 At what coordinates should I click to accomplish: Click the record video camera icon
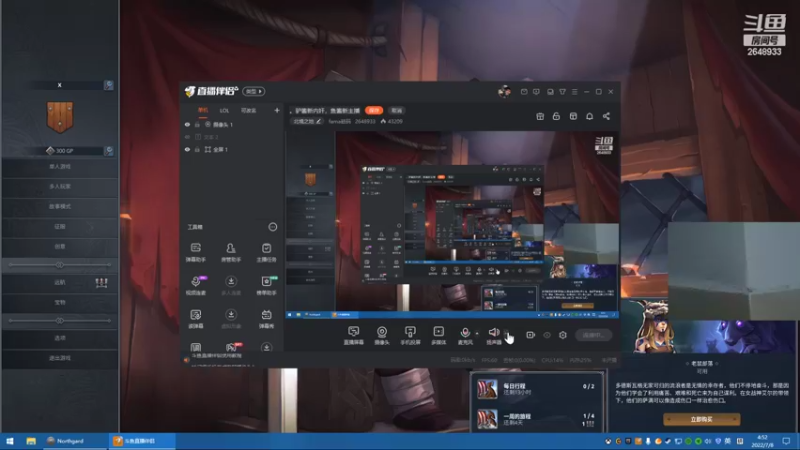click(531, 335)
